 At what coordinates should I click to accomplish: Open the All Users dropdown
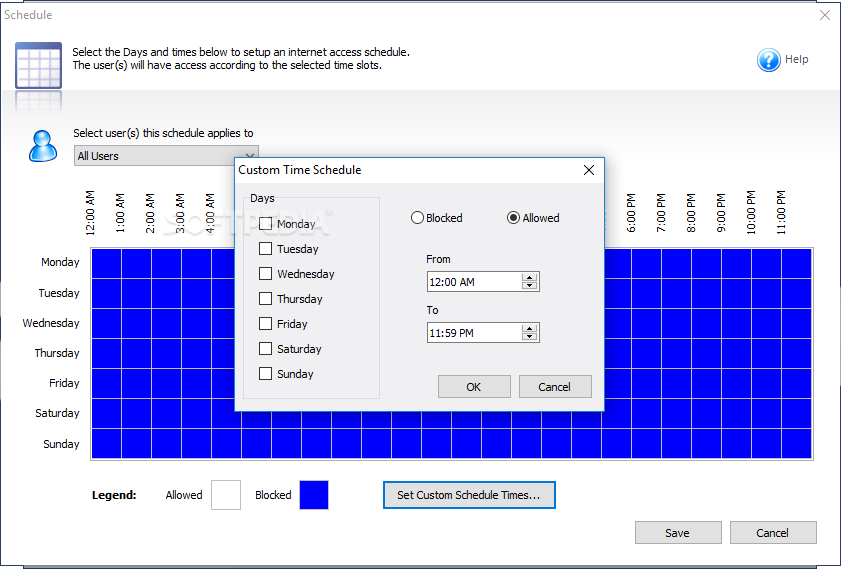166,156
